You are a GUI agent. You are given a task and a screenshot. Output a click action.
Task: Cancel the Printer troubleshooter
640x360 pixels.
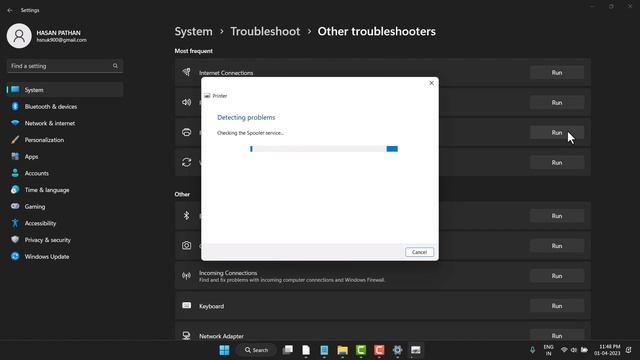click(x=419, y=252)
